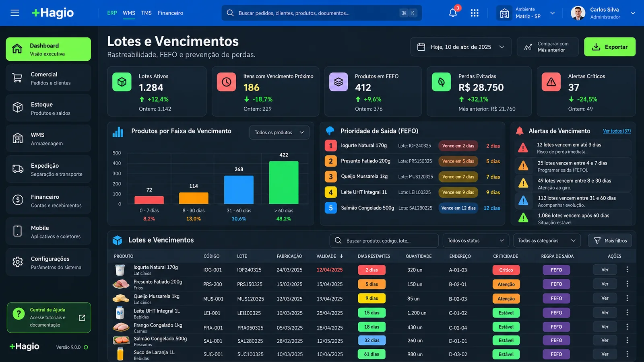Viewport: 644px width, 362px height.
Task: Click external link icon in Central de Ajuda
Action: coord(82,318)
